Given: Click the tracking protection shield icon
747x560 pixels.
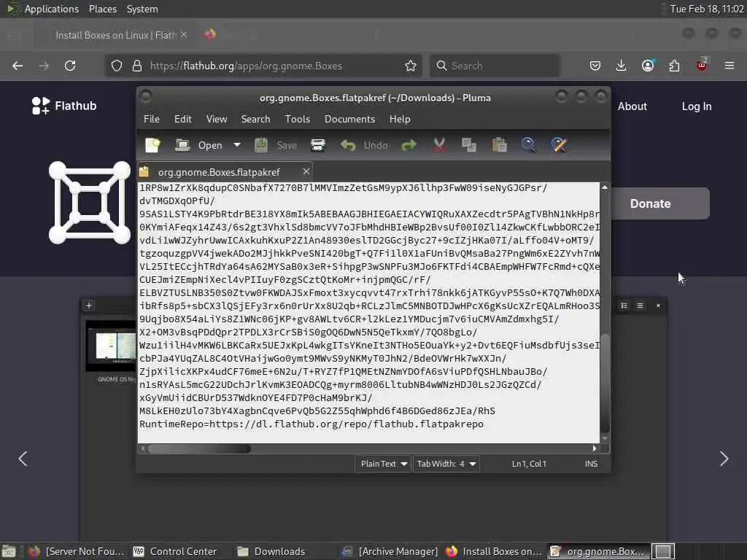Looking at the screenshot, I should [117, 66].
